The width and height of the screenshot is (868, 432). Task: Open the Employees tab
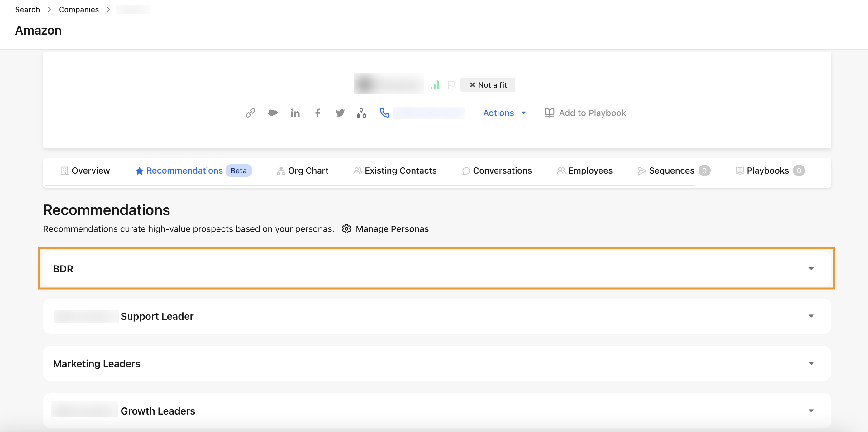[x=584, y=171]
